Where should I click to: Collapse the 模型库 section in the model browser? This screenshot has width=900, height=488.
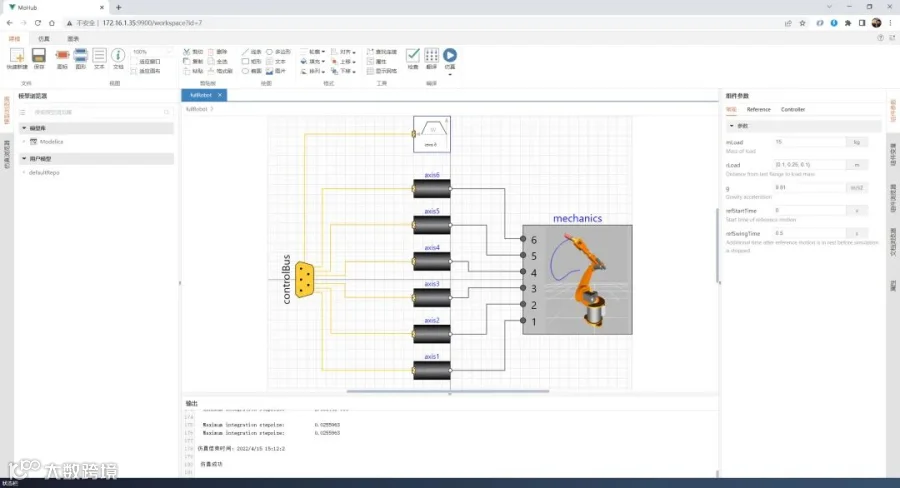tap(24, 128)
